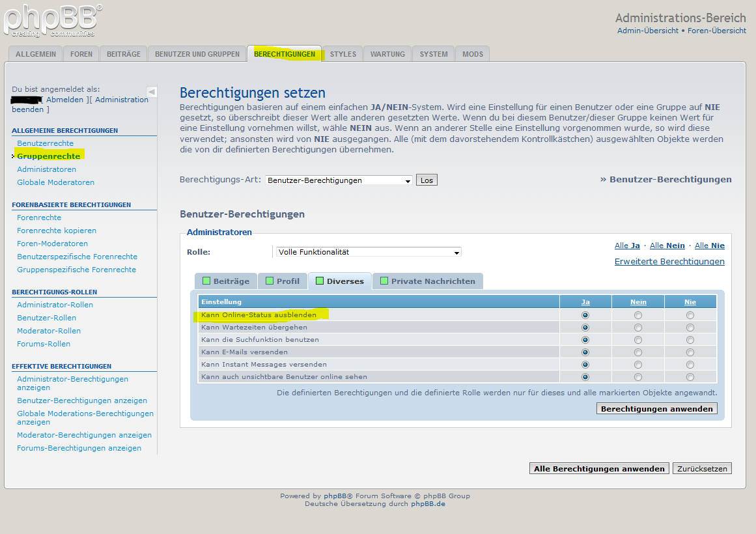
Task: Click the phpBB logo
Action: 51,21
